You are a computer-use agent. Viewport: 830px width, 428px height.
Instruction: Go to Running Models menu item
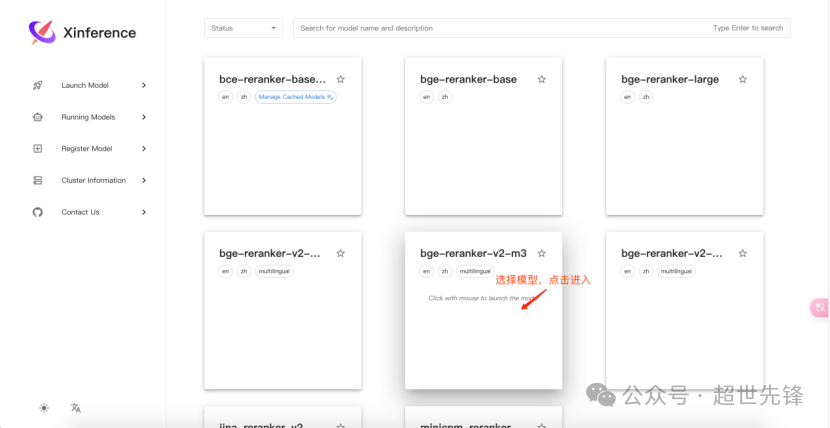(90, 117)
